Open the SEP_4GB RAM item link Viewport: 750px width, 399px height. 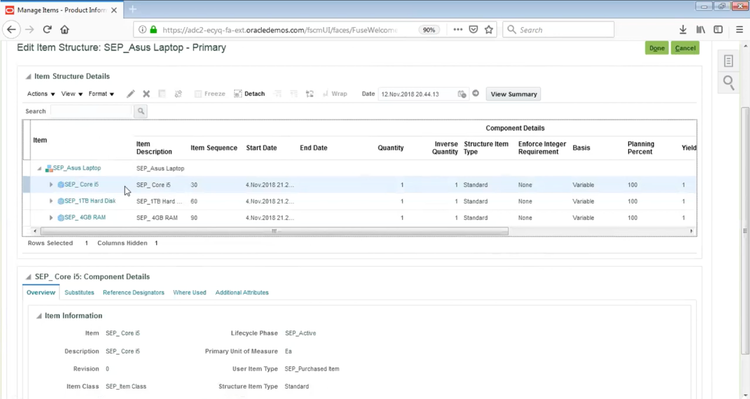[85, 217]
